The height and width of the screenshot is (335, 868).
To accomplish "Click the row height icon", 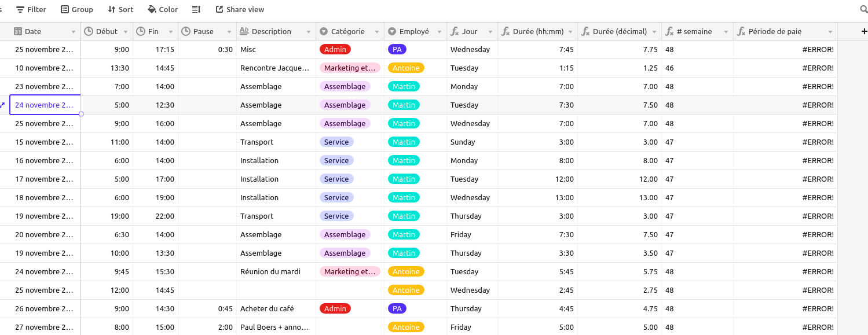I will tap(196, 9).
